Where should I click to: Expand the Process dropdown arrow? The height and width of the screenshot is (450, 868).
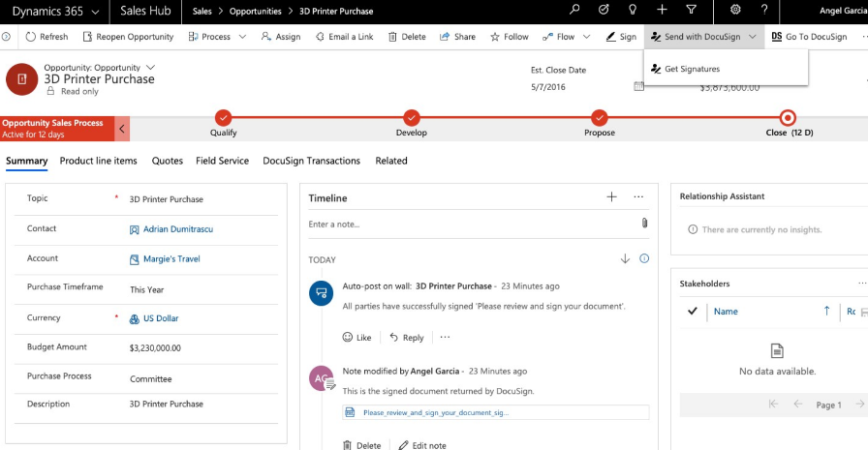(241, 37)
